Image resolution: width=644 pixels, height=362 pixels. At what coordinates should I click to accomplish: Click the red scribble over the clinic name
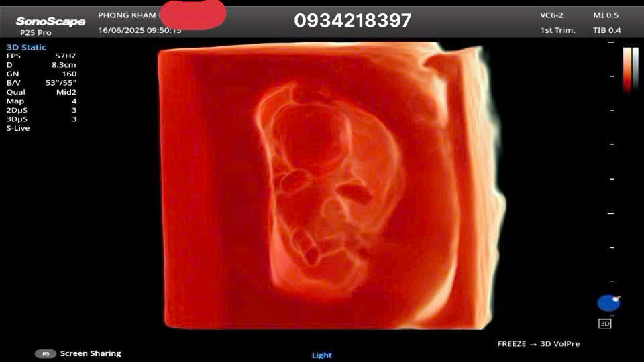(193, 15)
